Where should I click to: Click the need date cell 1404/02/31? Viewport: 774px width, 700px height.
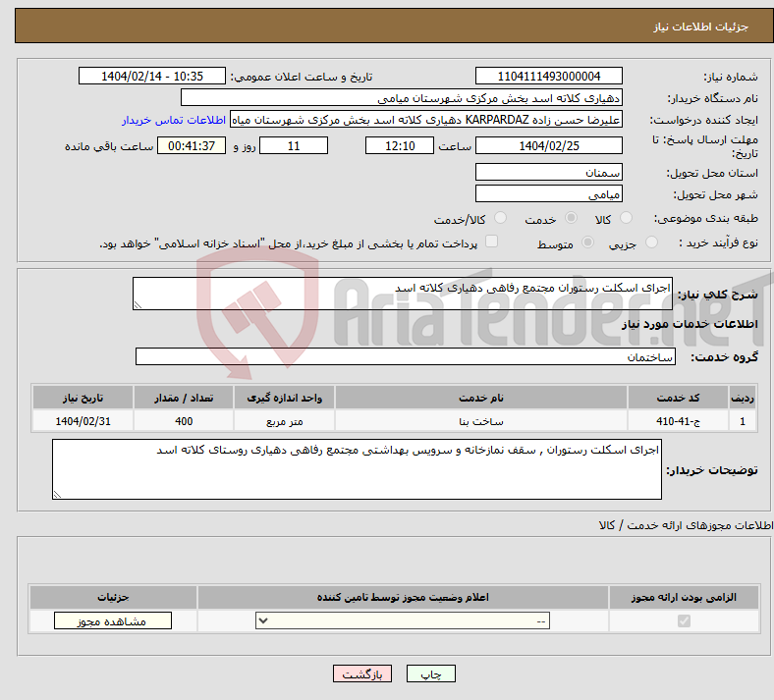[83, 421]
